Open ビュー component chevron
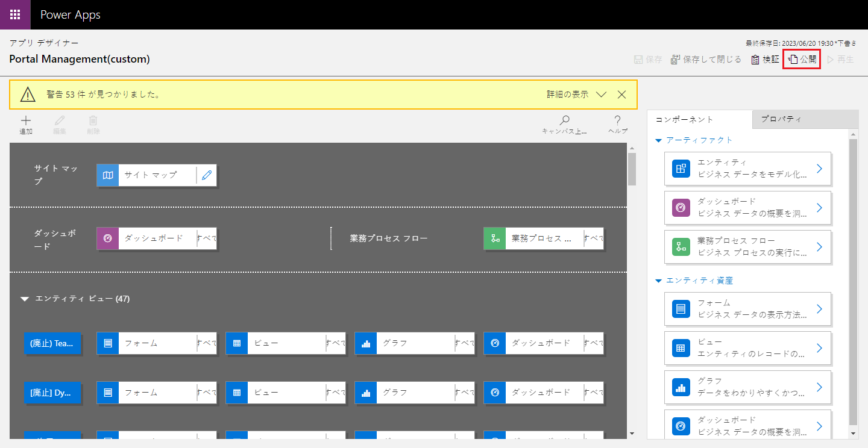868x448 pixels. click(x=819, y=347)
